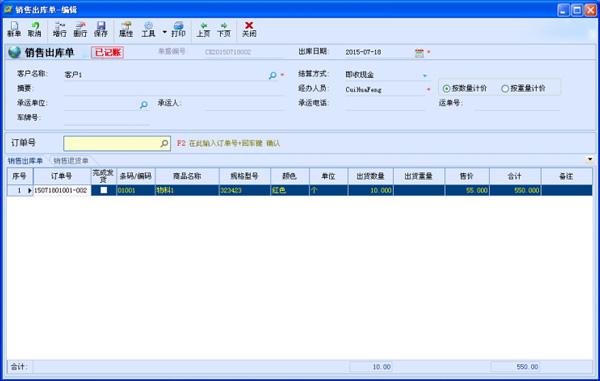Select the 销售出库单 tab
Image resolution: width=600 pixels, height=381 pixels.
coord(25,161)
